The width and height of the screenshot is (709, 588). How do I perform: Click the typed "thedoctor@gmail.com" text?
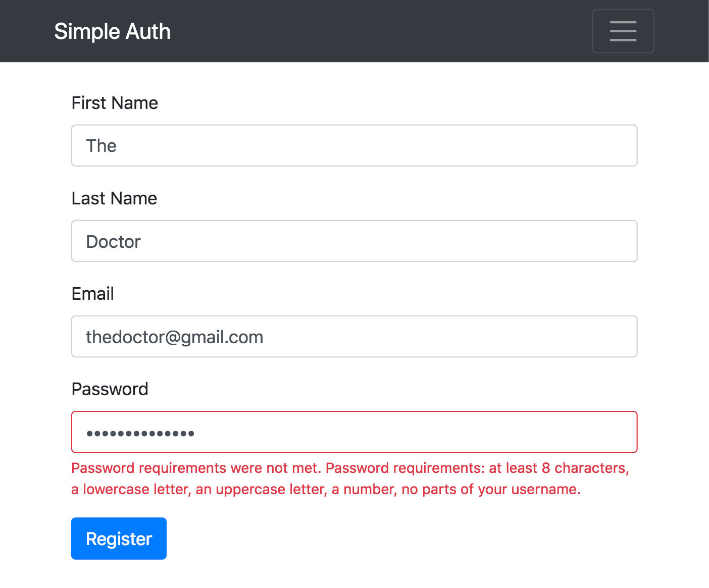click(x=174, y=337)
